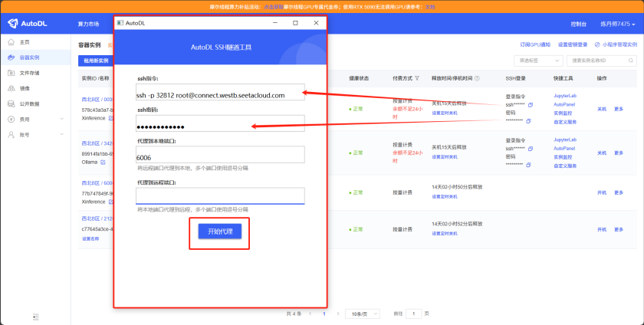Click 设置定时关机 for the second instance
Viewport: 644px width, 325px height.
[445, 157]
